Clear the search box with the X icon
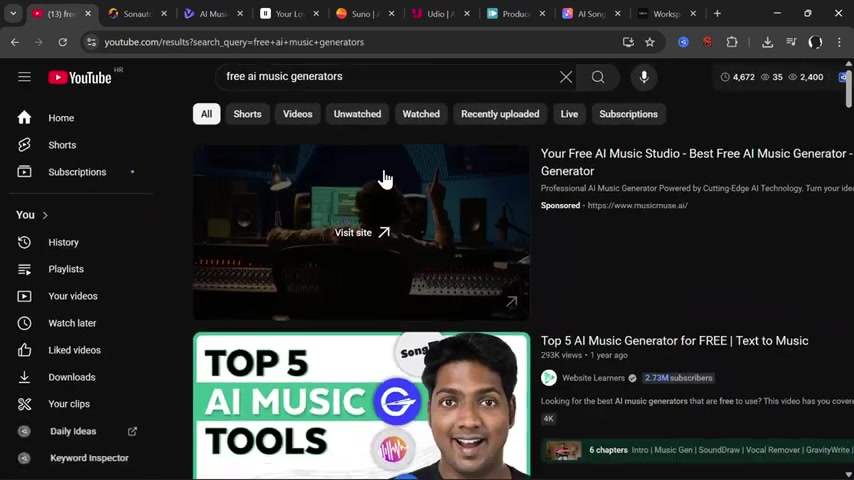This screenshot has width=854, height=480. pyautogui.click(x=566, y=77)
